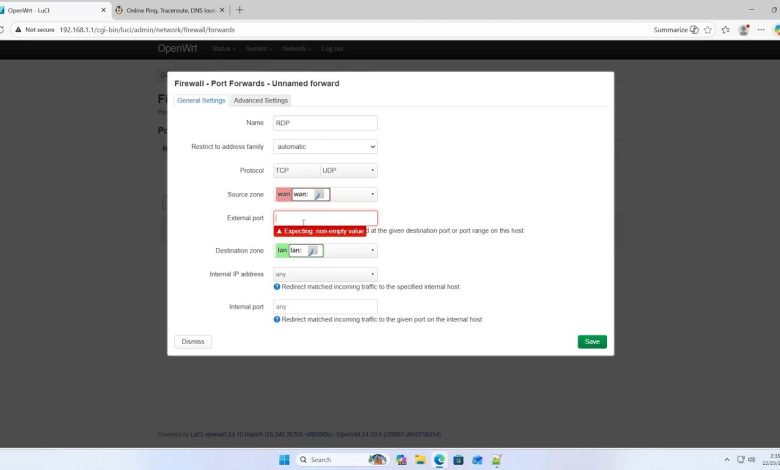Click the Name input field
Viewport: 780px width, 470px height.
tap(325, 123)
